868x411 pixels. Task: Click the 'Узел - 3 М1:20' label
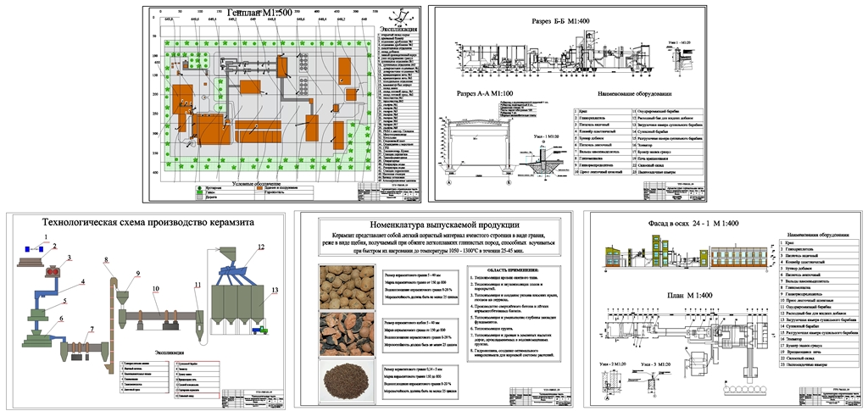click(x=655, y=365)
